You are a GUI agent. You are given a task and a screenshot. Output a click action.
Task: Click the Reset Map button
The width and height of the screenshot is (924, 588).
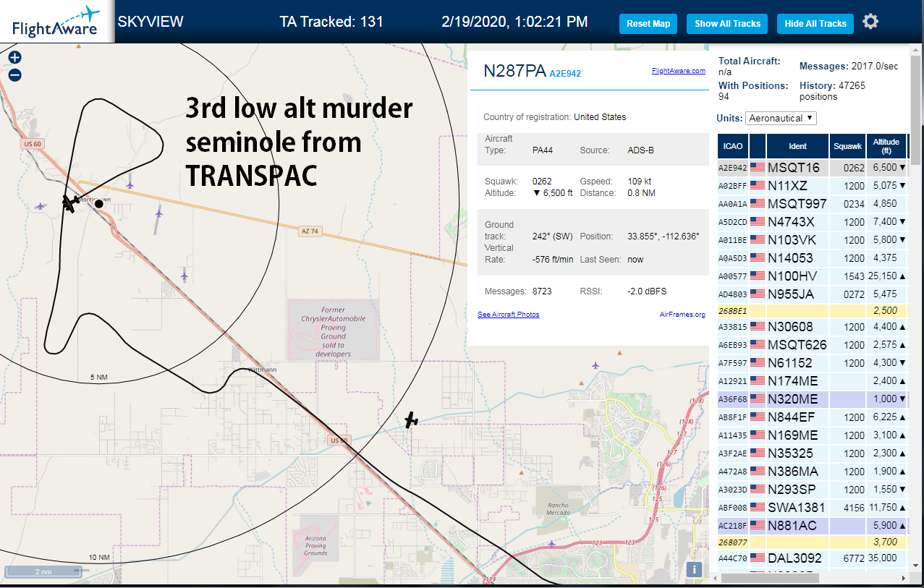click(x=648, y=24)
